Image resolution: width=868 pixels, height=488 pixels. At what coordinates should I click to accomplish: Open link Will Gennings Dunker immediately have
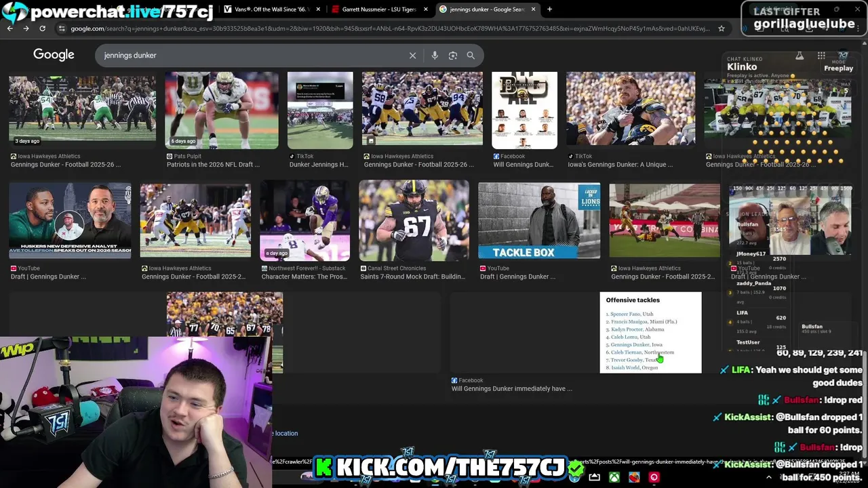pyautogui.click(x=512, y=389)
